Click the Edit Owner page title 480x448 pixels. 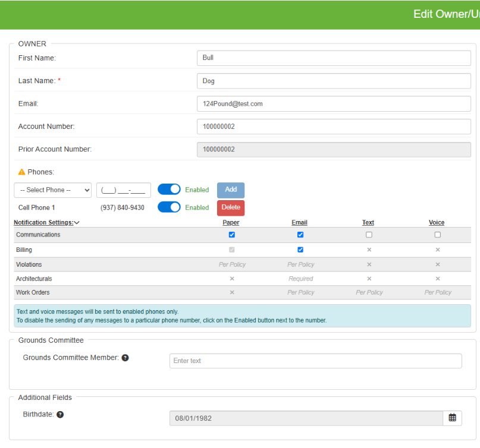click(x=446, y=14)
